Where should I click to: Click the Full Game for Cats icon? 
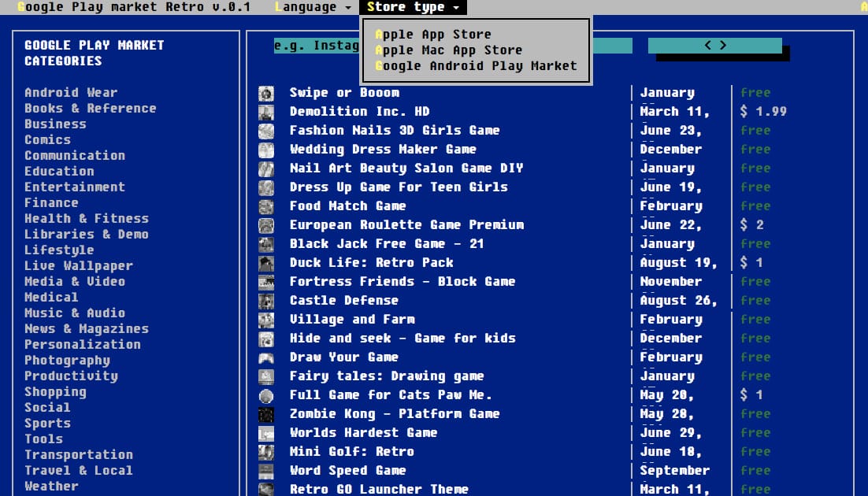point(266,395)
